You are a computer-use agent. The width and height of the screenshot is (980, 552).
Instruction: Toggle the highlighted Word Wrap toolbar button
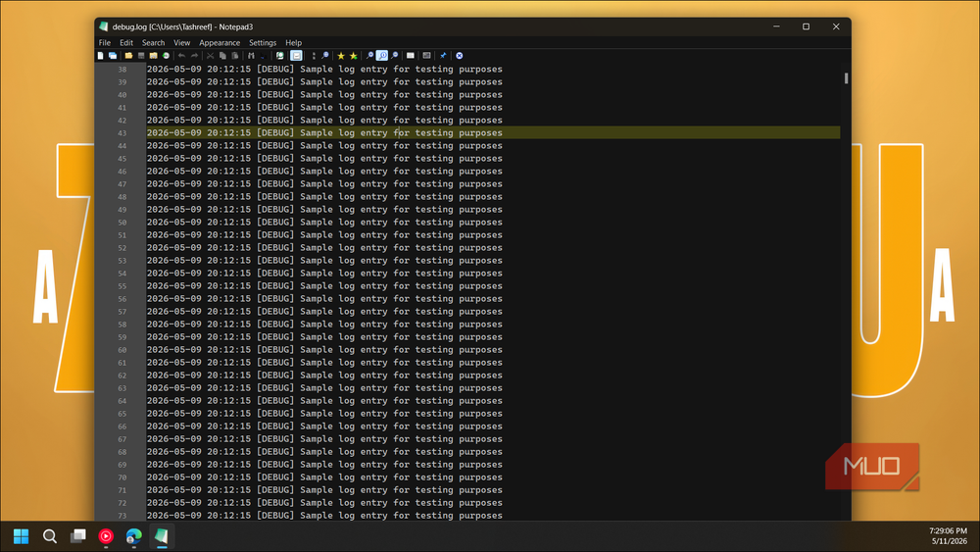click(297, 56)
